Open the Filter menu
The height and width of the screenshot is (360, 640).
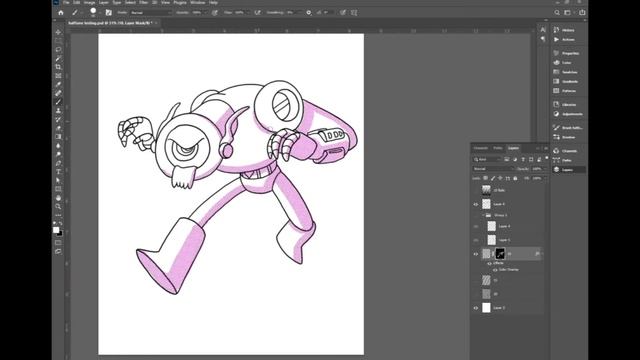[x=143, y=2]
